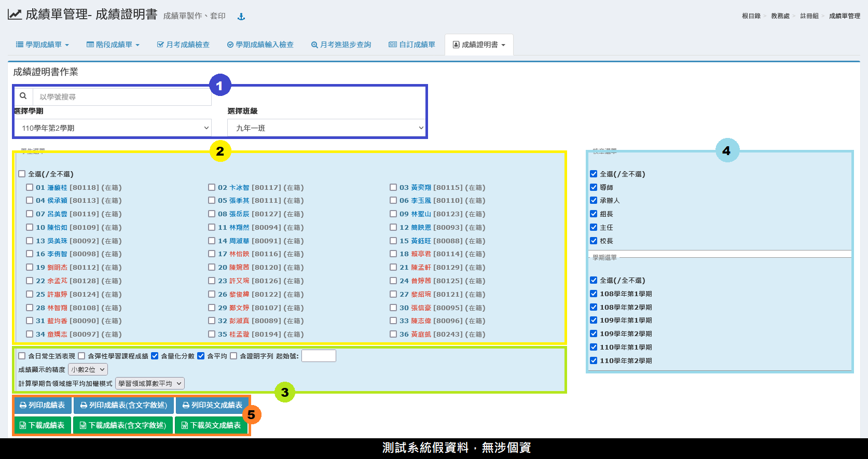Click the 起始號 input field
868x459 pixels.
[x=319, y=356]
